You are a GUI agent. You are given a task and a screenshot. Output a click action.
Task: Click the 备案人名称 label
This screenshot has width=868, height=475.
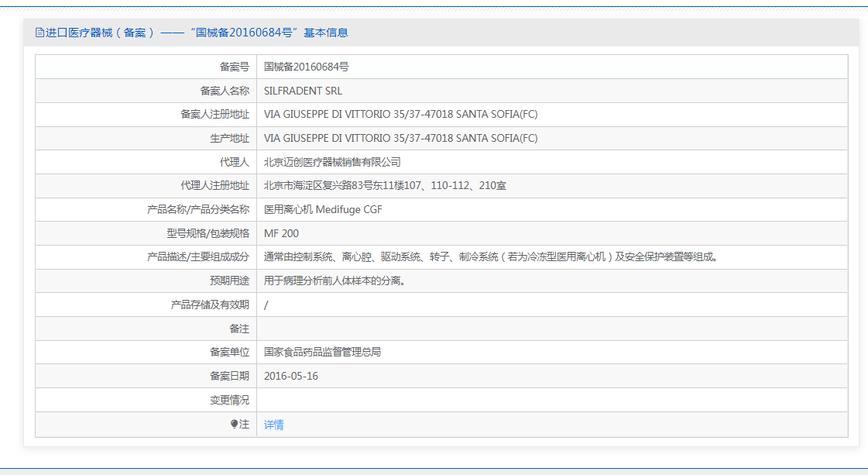click(x=225, y=91)
